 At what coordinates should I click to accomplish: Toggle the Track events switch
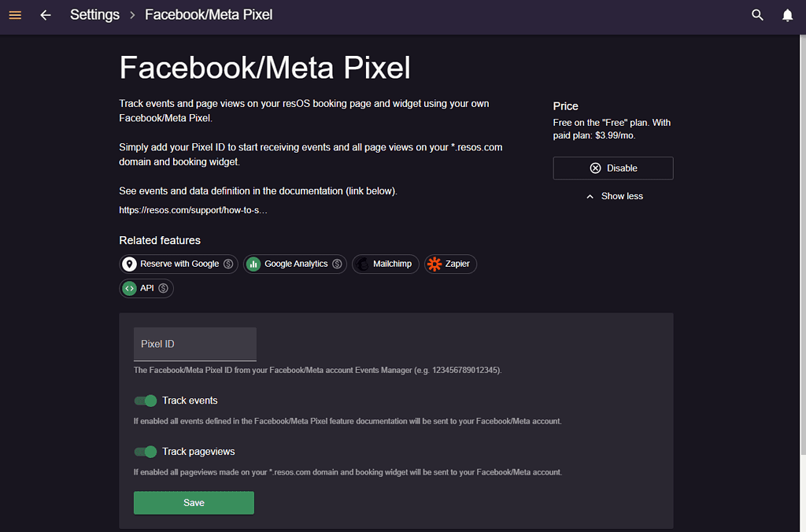(x=146, y=401)
